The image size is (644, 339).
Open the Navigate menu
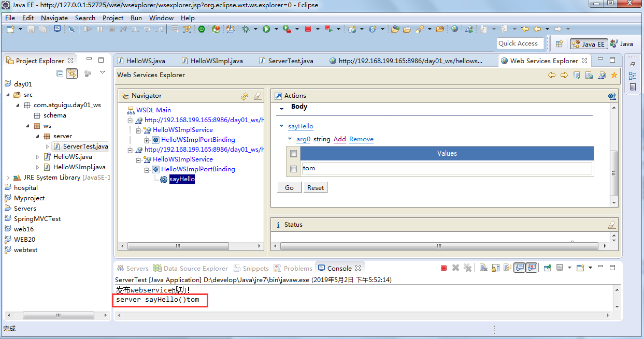[x=54, y=18]
